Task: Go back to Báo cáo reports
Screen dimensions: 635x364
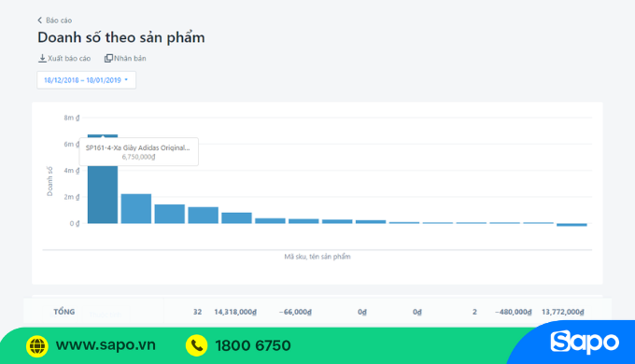Action: (55, 21)
